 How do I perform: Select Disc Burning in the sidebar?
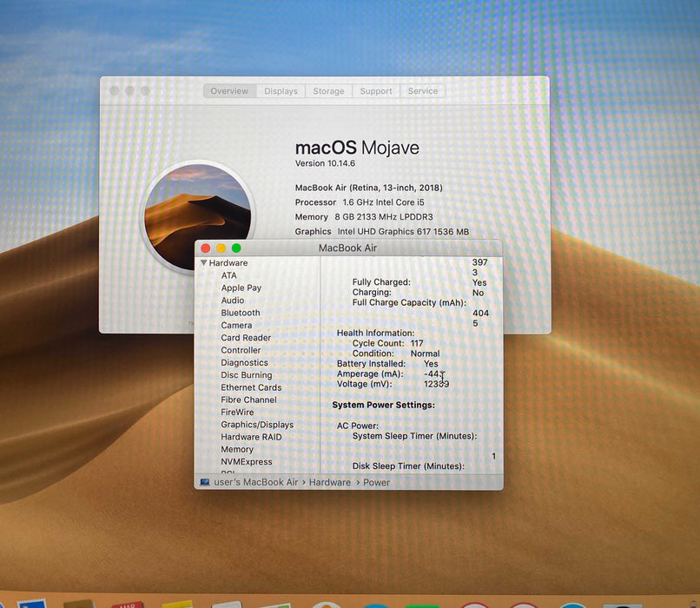[x=247, y=375]
